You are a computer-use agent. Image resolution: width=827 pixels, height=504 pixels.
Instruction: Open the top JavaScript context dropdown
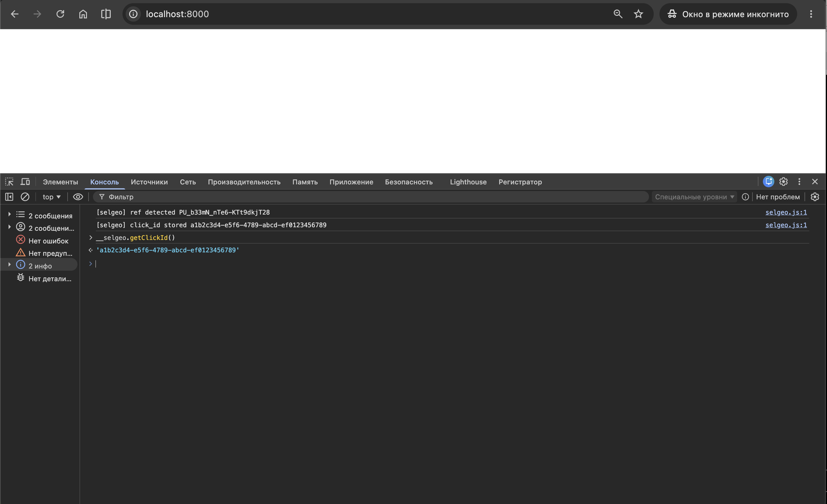pyautogui.click(x=51, y=197)
